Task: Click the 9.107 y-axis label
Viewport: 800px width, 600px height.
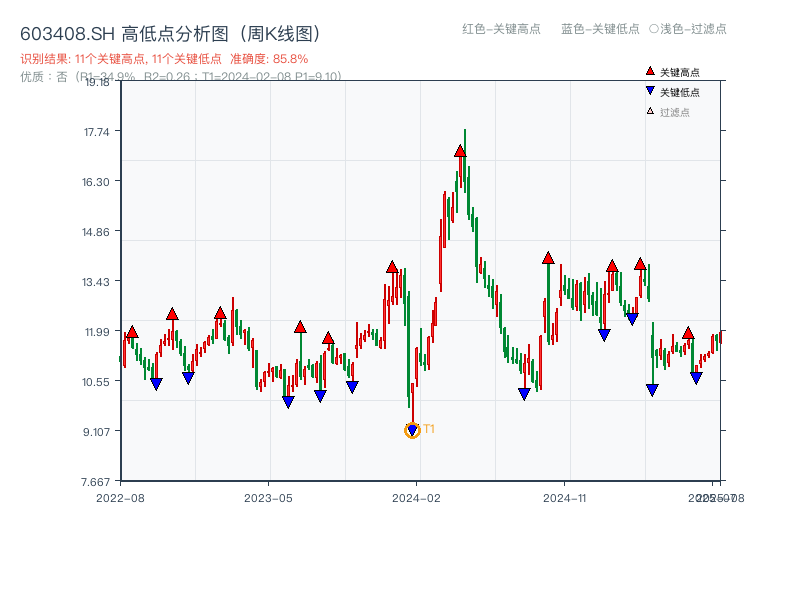Action: pyautogui.click(x=96, y=432)
